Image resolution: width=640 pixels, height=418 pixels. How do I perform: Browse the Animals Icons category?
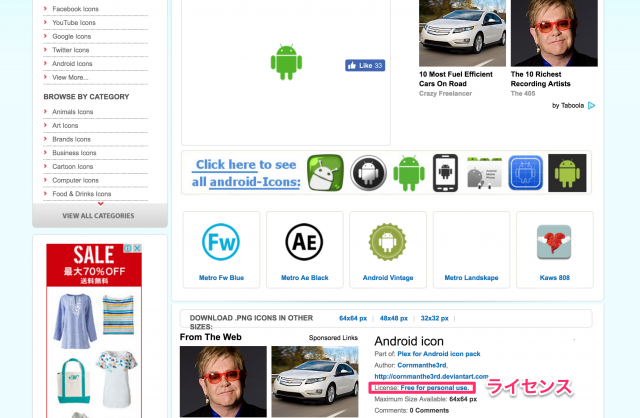click(72, 112)
